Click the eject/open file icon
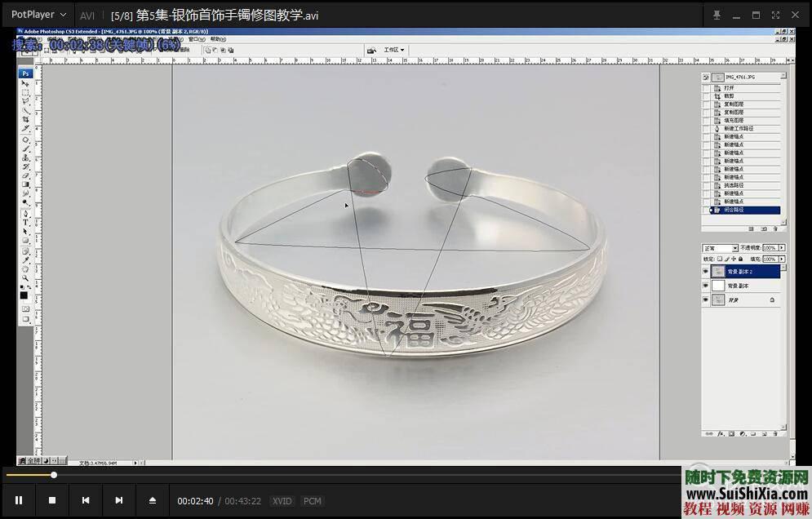Viewport: 812px width, 519px height. (152, 500)
